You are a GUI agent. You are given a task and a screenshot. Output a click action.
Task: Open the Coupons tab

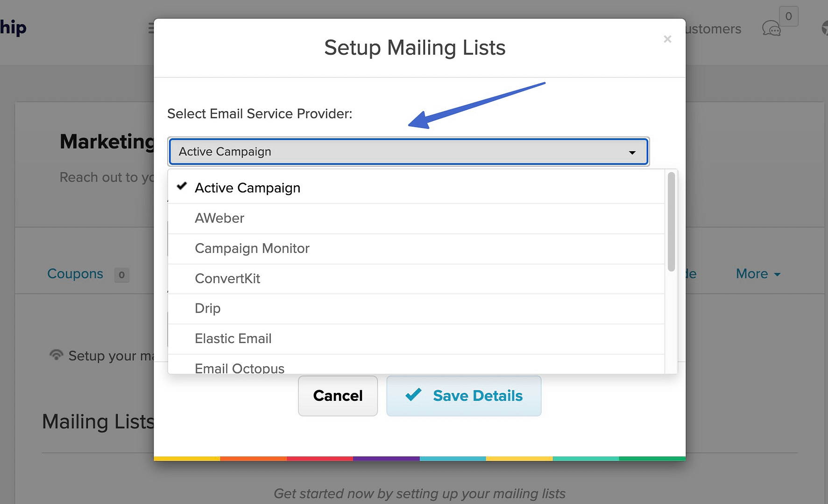(x=75, y=274)
